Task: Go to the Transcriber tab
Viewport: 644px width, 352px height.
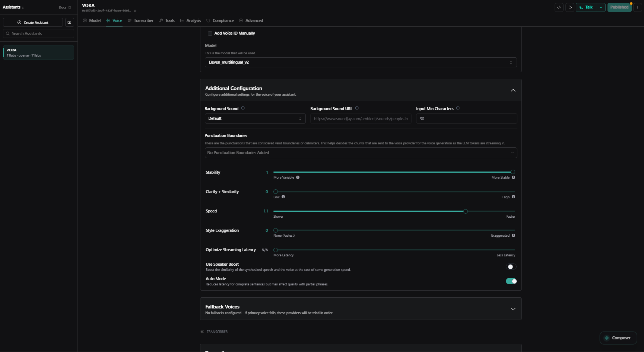Action: pos(141,20)
